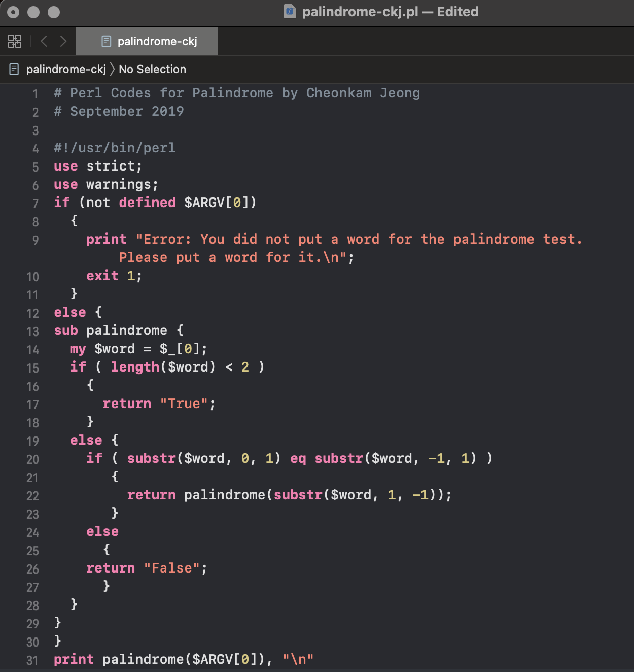This screenshot has height=672, width=634.
Task: Click the return "True" statement
Action: [x=159, y=404]
